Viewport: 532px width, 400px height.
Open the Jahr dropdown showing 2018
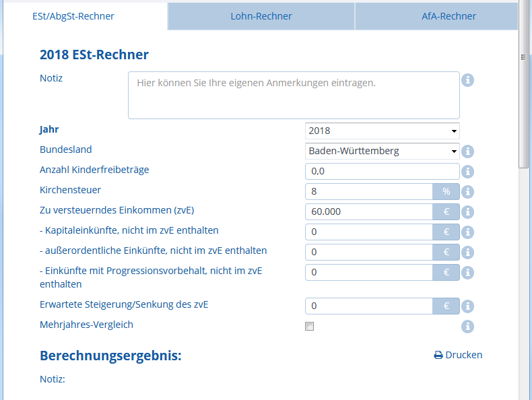point(383,131)
